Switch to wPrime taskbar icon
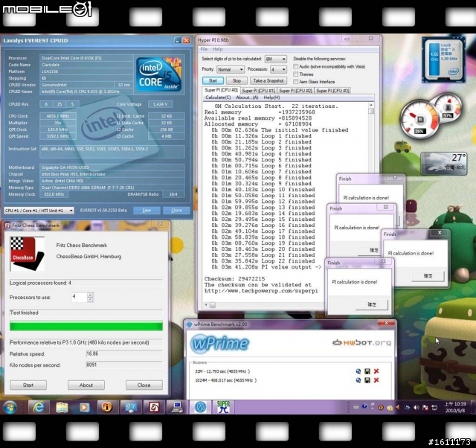This screenshot has width=476, height=448. [200, 407]
